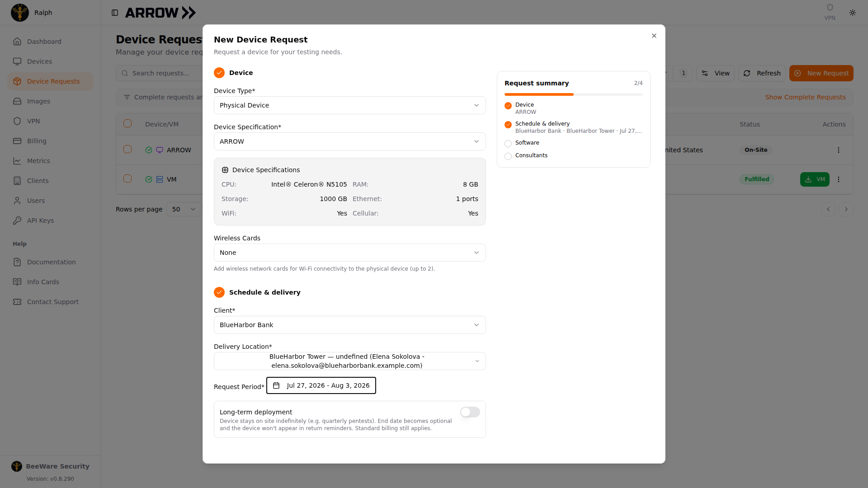868x488 pixels.
Task: Click the Documentation help icon
Action: click(x=17, y=262)
